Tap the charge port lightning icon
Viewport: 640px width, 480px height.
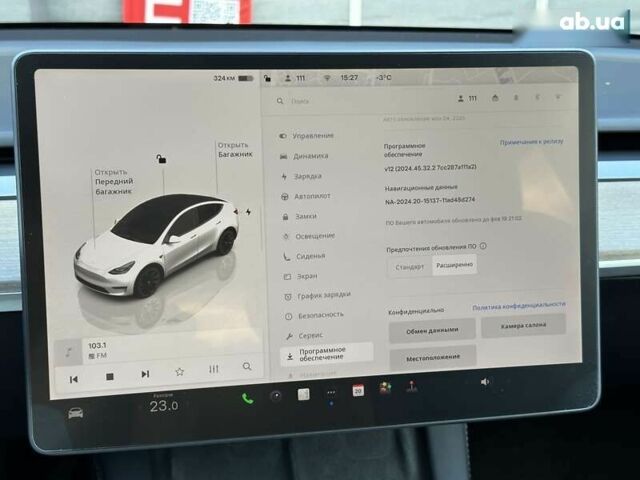click(x=248, y=212)
